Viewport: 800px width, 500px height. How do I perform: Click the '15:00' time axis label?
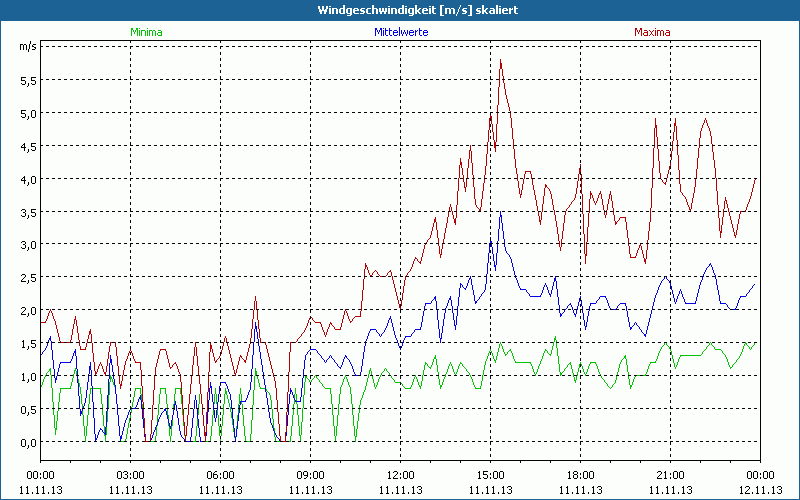[x=491, y=476]
